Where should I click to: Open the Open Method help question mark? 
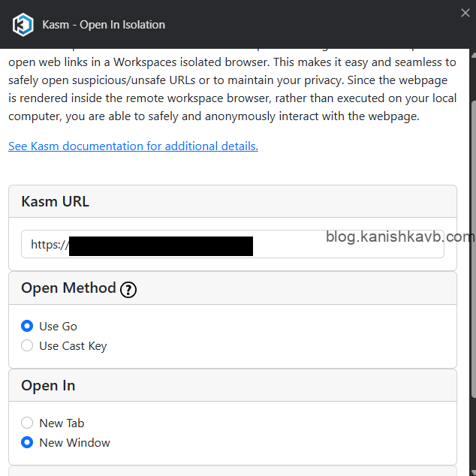(128, 289)
